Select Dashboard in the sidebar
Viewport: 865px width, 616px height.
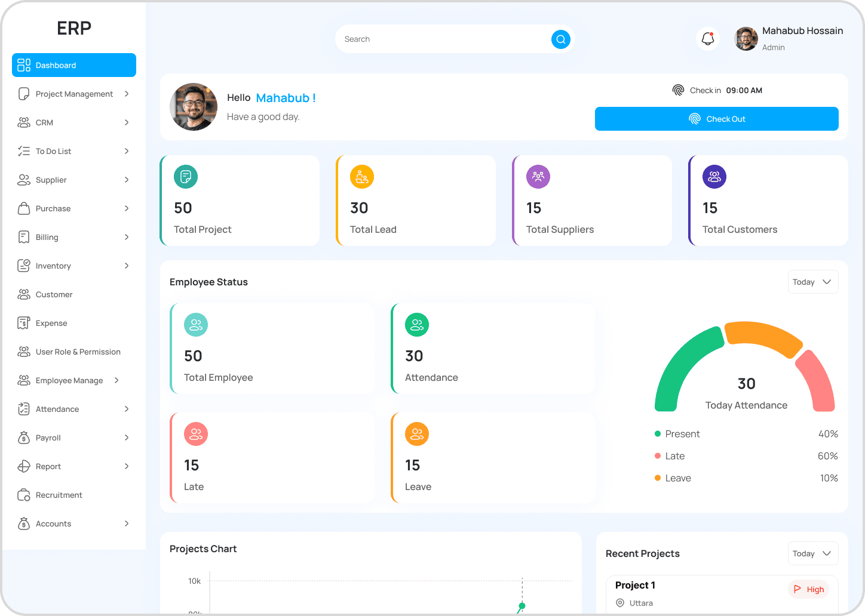74,65
